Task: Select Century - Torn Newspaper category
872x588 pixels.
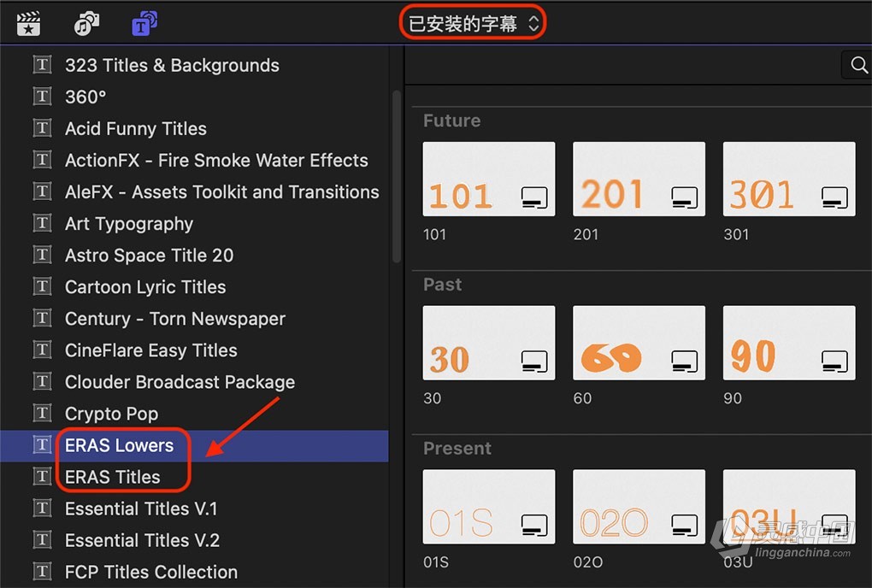Action: pyautogui.click(x=195, y=319)
